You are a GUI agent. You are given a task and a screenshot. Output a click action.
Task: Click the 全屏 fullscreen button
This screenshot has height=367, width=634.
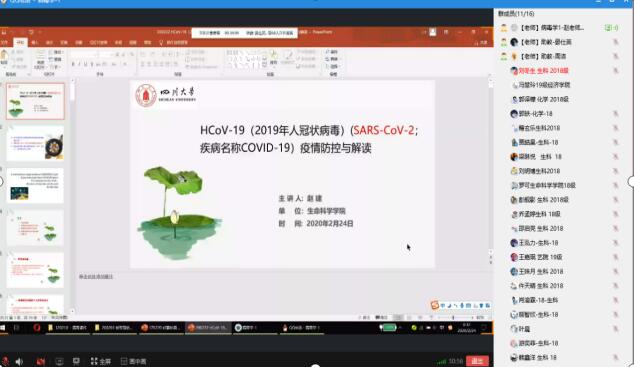tap(101, 361)
